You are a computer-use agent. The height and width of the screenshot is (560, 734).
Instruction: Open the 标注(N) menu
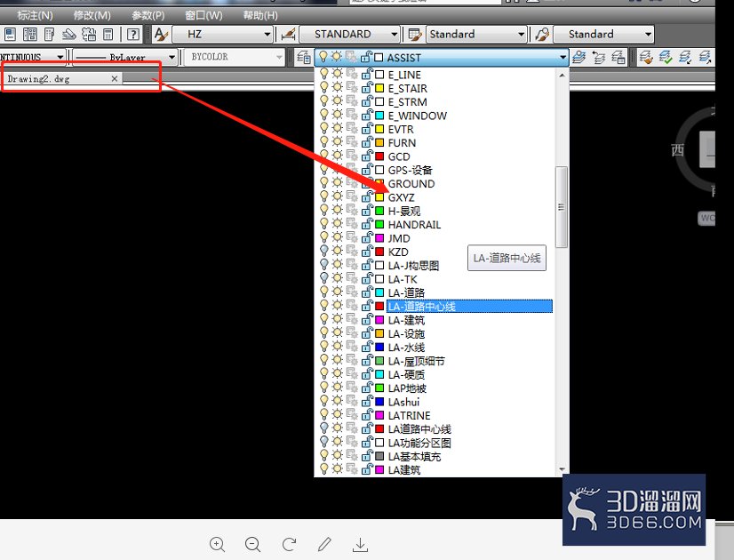(35, 15)
